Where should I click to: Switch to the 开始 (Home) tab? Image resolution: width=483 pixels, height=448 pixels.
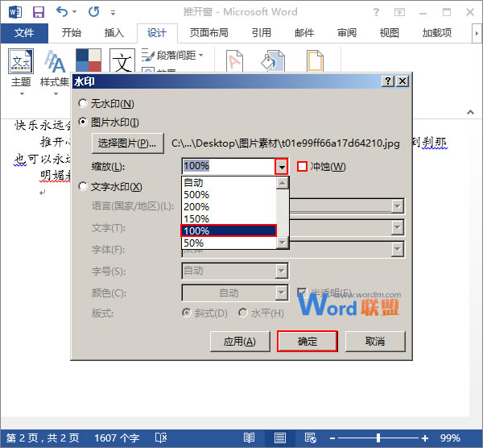point(71,33)
